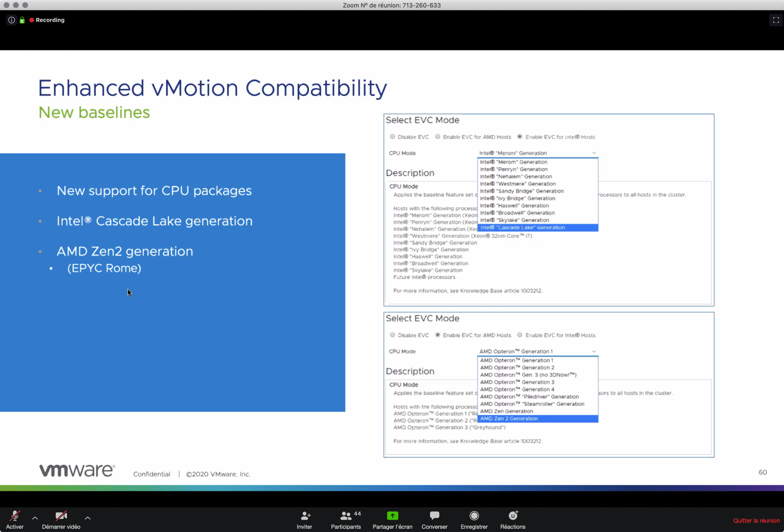Enter full screen mode icon

coord(775,20)
